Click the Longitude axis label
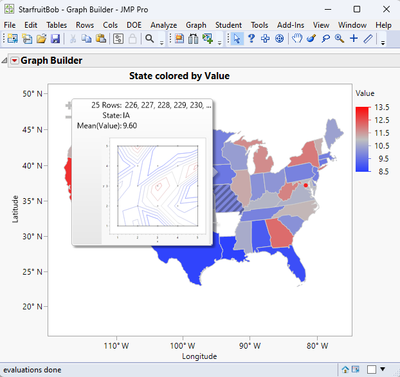This screenshot has width=400, height=377. [x=199, y=356]
